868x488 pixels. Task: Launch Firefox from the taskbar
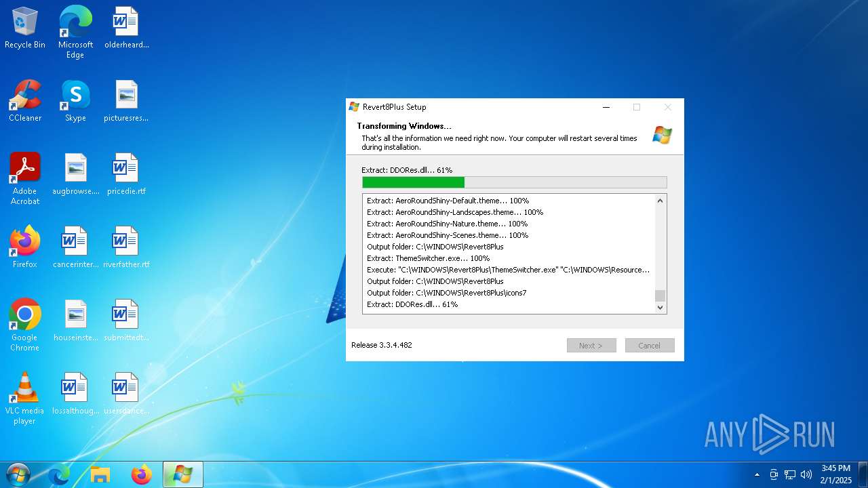tap(142, 474)
